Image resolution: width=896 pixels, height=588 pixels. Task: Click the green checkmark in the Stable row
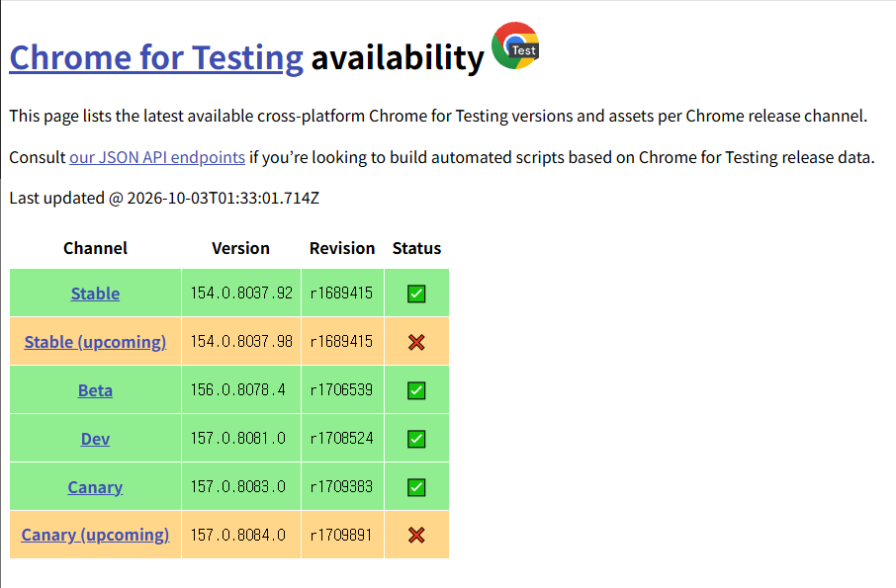click(x=416, y=294)
